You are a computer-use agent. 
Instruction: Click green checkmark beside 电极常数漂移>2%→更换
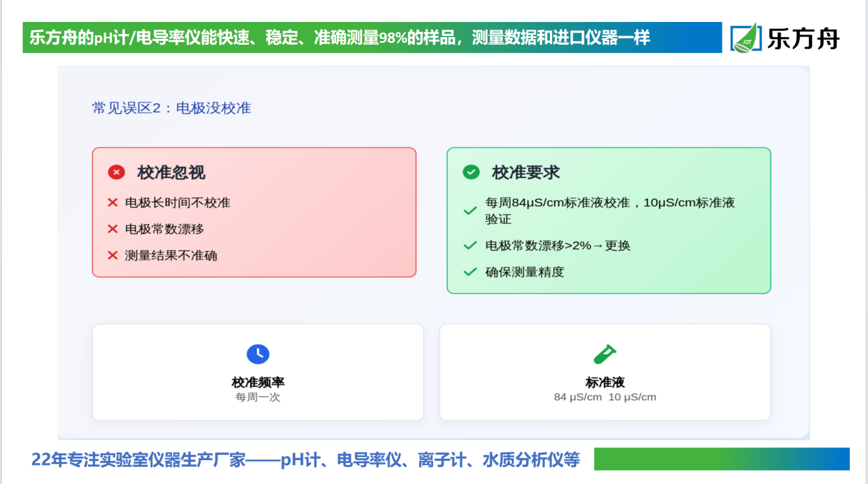tap(470, 245)
